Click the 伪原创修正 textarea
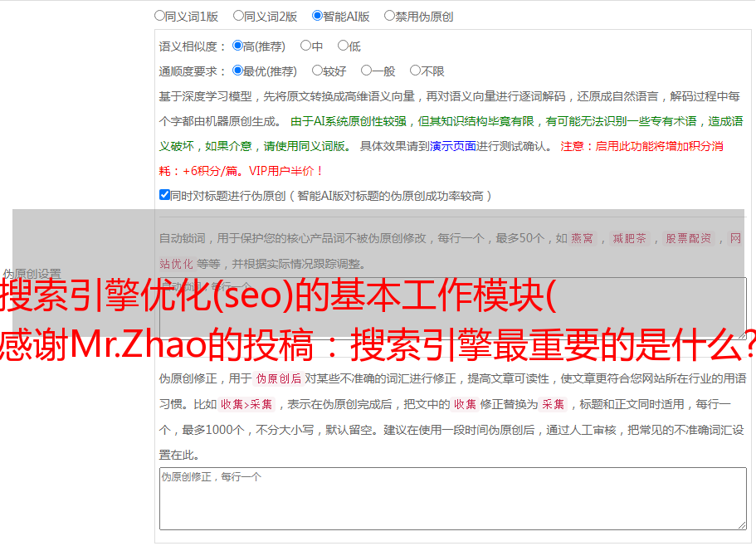The image size is (756, 546). click(453, 499)
